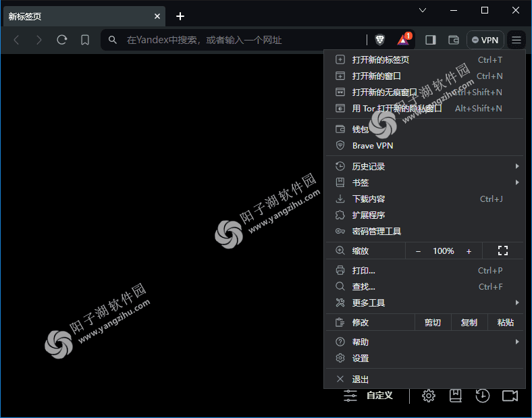Decrease zoom with minus button
Viewport: 532px width, 418px height.
pos(418,251)
